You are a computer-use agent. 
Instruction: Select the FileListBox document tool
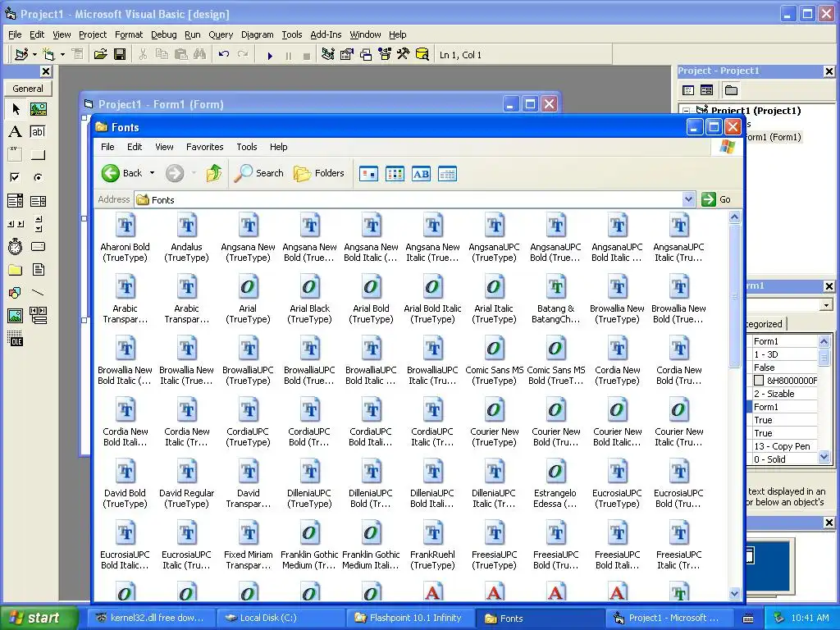(38, 269)
